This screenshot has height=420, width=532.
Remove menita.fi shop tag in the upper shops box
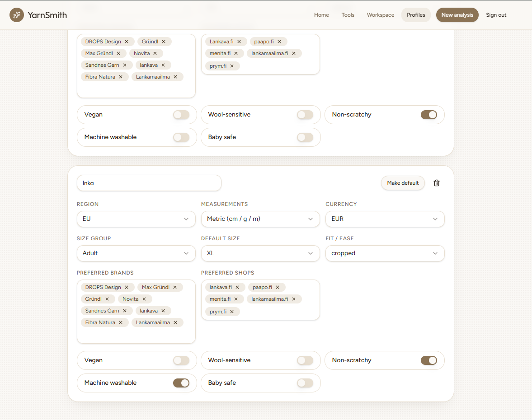pos(236,54)
